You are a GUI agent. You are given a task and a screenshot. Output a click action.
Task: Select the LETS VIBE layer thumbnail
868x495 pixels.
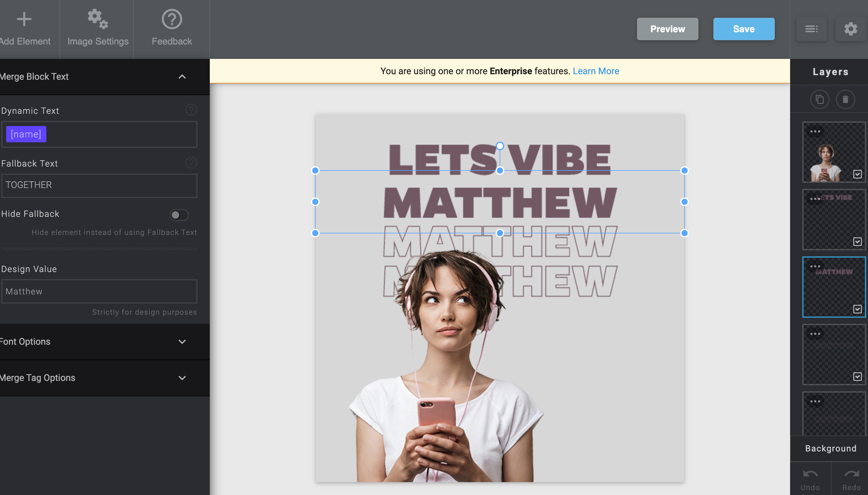pyautogui.click(x=834, y=219)
